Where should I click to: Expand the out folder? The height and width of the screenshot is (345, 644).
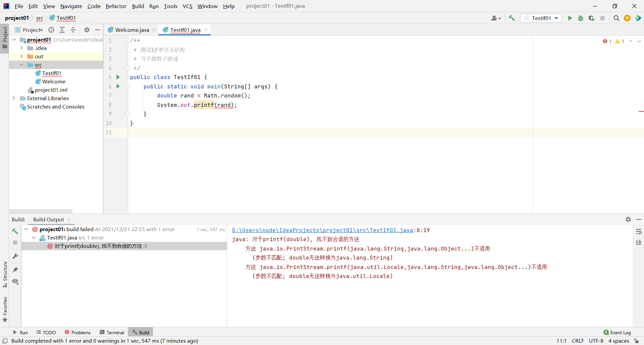[x=21, y=56]
